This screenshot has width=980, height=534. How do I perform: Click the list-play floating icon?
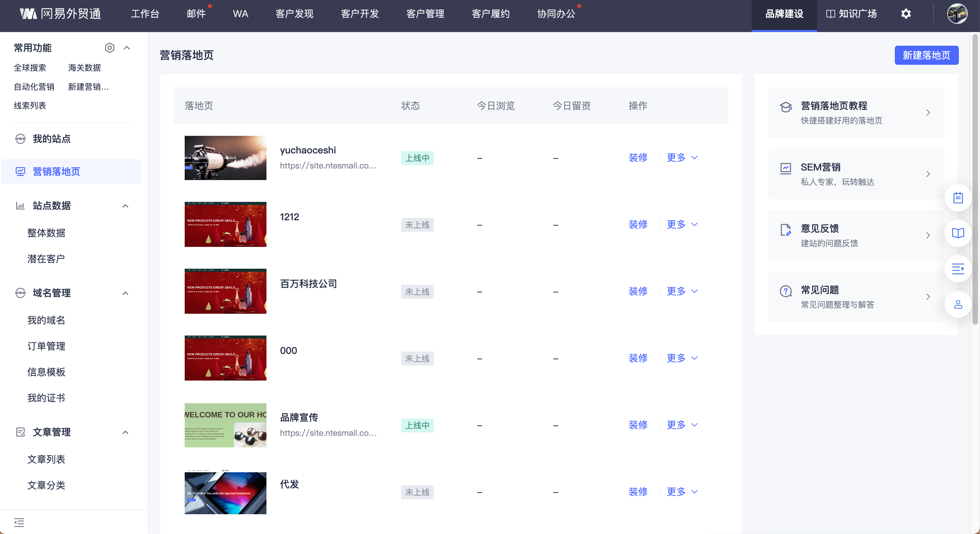pyautogui.click(x=958, y=269)
